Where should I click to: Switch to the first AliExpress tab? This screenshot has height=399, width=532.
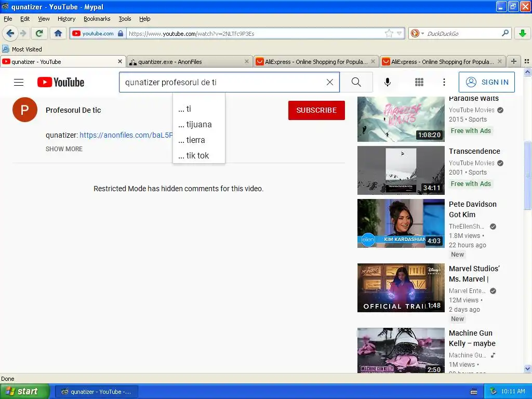click(315, 62)
